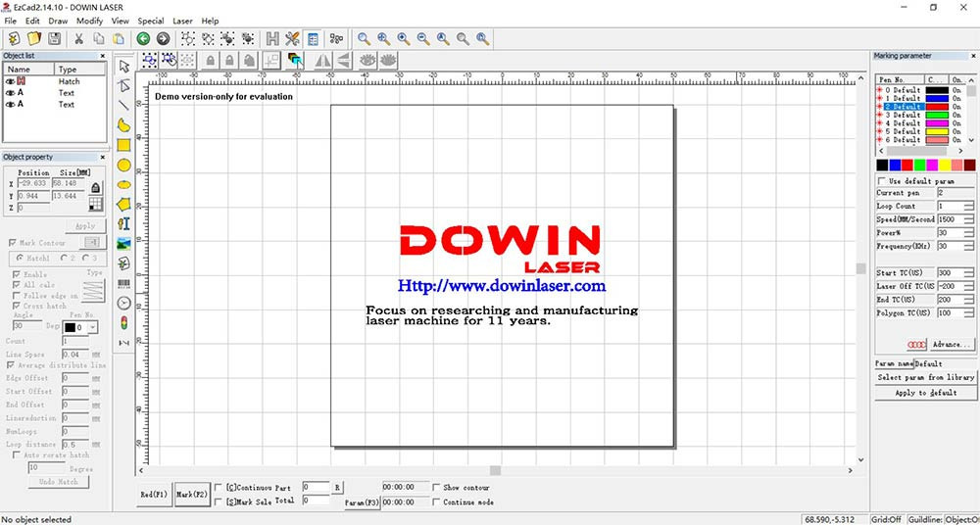Hide the Hatch object via eye icon
The height and width of the screenshot is (525, 980).
click(9, 81)
